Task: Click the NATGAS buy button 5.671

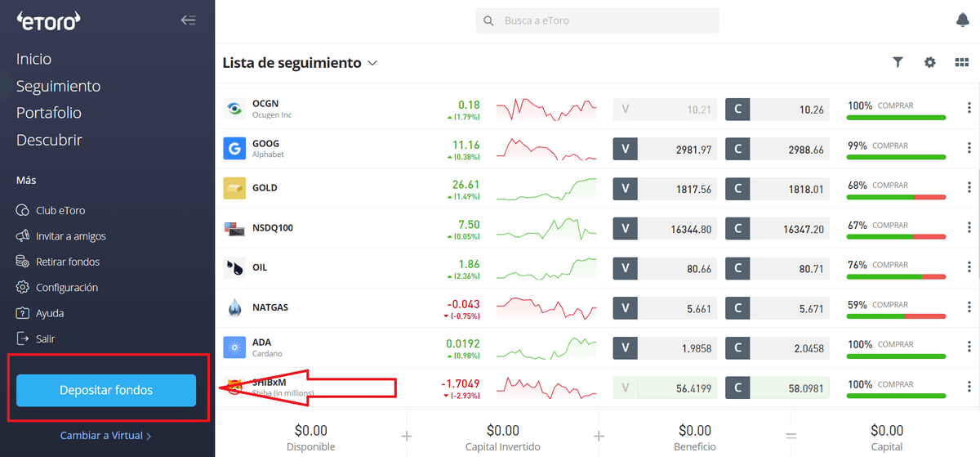Action: 777,308
